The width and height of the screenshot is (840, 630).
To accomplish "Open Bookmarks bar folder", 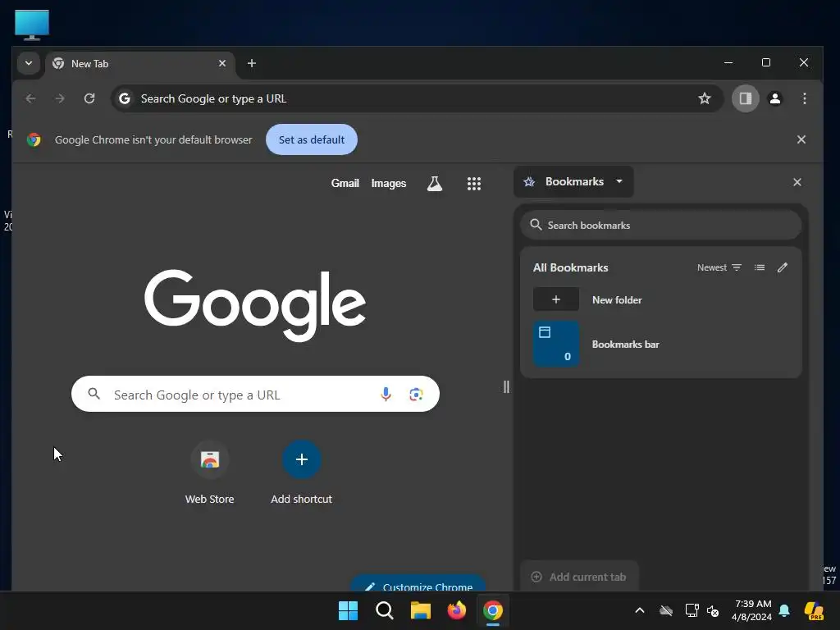I will point(662,344).
